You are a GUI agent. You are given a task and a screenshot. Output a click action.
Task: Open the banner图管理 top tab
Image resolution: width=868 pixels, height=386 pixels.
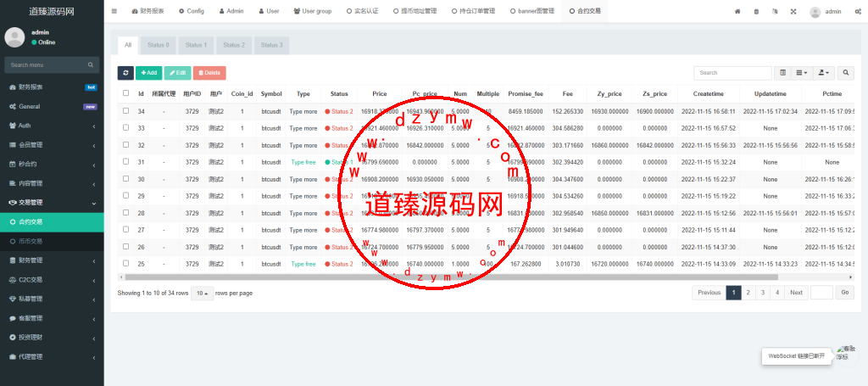532,11
